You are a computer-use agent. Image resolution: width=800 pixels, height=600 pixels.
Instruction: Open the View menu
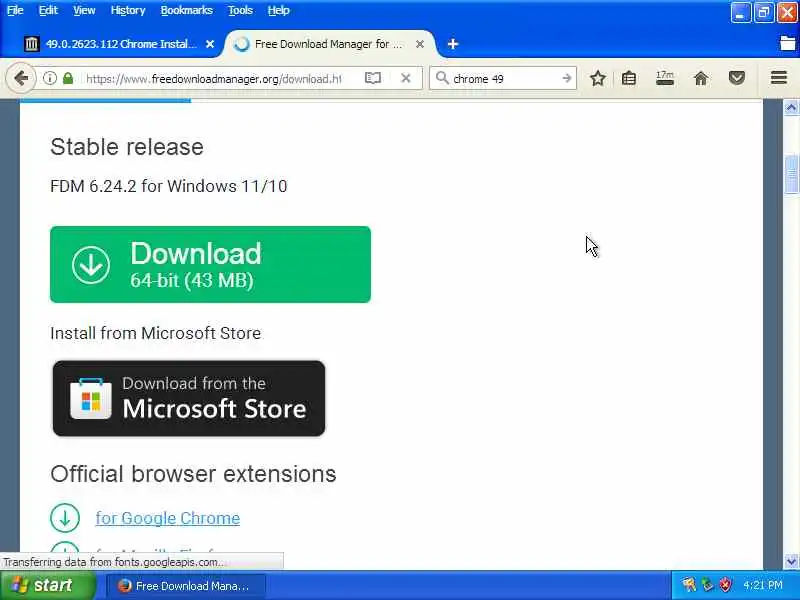pos(84,10)
